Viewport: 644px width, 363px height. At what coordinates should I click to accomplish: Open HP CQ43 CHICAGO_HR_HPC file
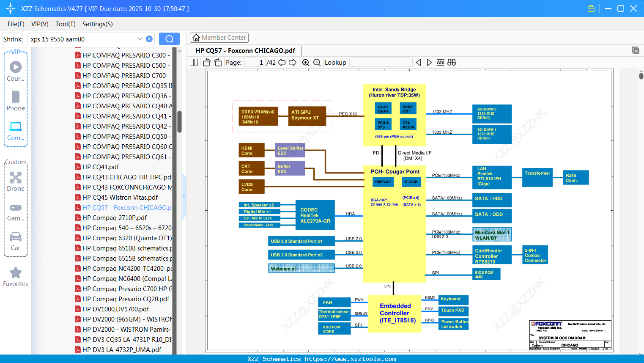pos(123,177)
